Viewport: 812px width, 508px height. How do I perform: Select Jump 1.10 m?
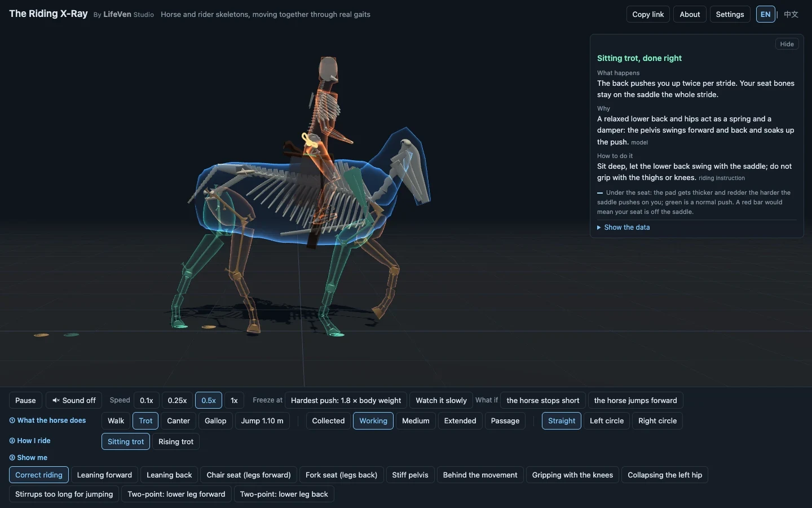tap(262, 421)
